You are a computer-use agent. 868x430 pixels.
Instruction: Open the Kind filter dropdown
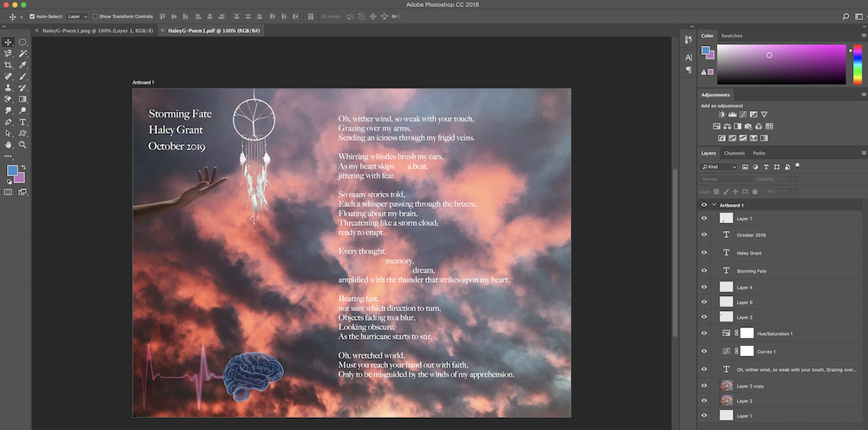(x=719, y=167)
